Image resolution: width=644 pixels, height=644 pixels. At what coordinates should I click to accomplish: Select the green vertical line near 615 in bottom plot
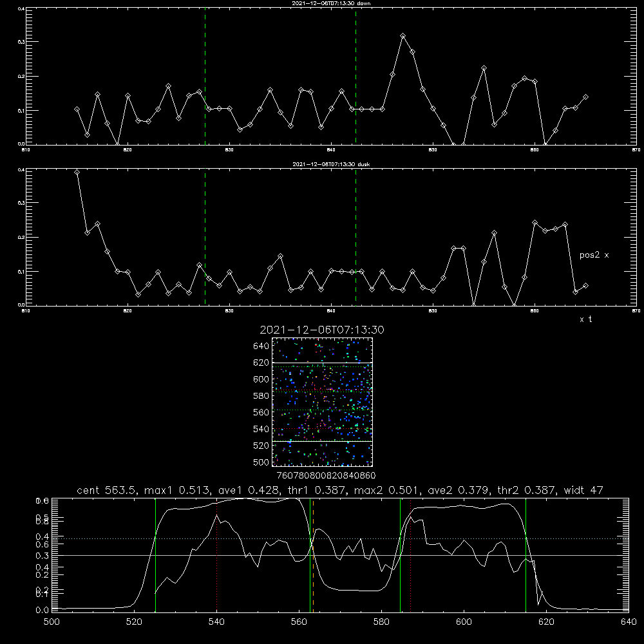pos(526,555)
